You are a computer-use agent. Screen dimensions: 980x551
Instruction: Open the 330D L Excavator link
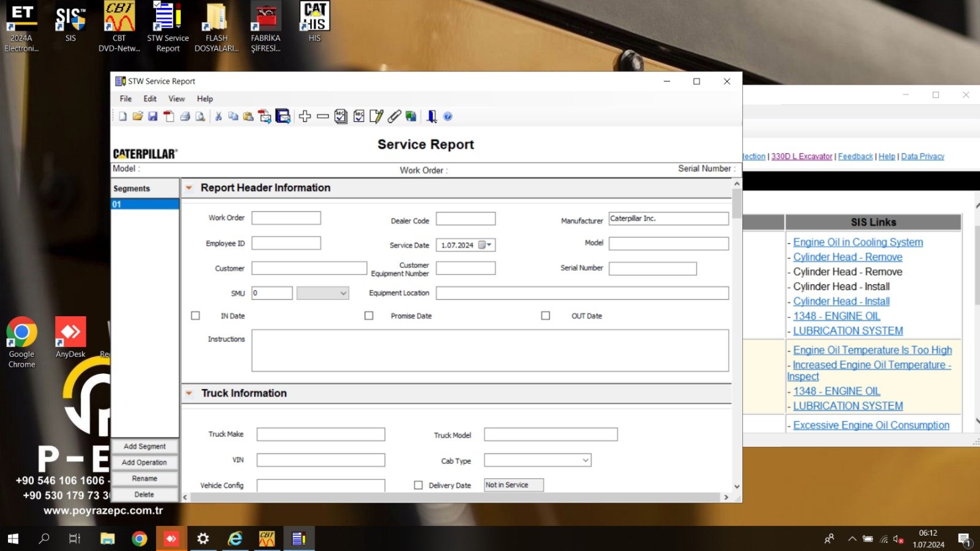(x=802, y=156)
